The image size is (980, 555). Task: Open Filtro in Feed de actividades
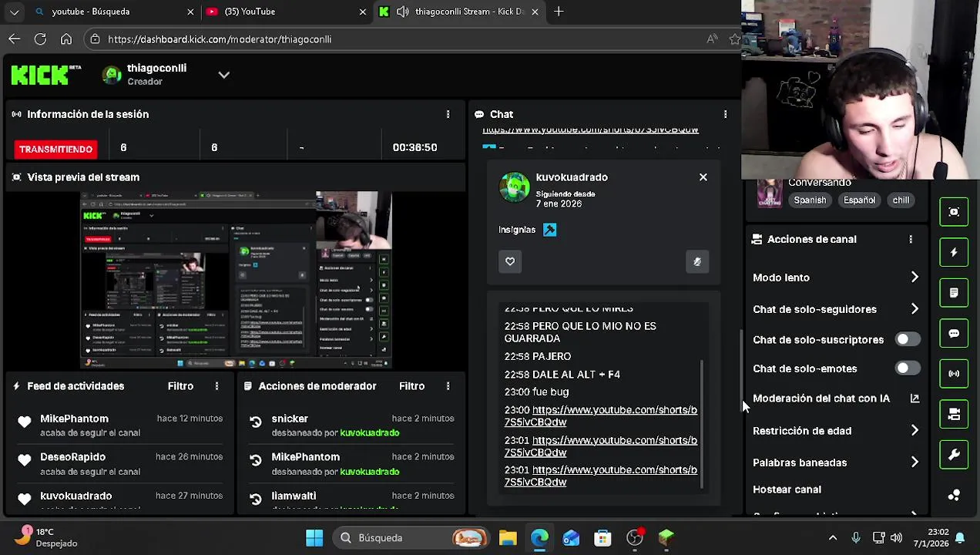coord(180,385)
